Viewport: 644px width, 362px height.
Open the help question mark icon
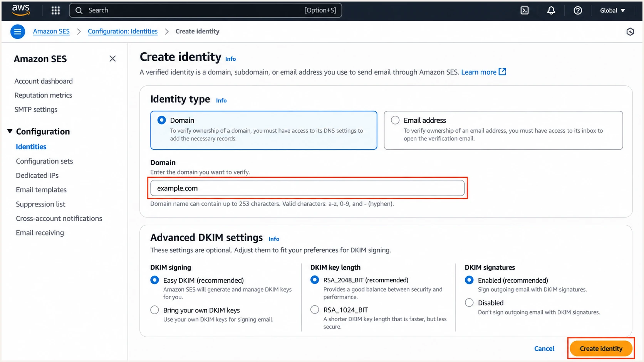click(x=578, y=10)
